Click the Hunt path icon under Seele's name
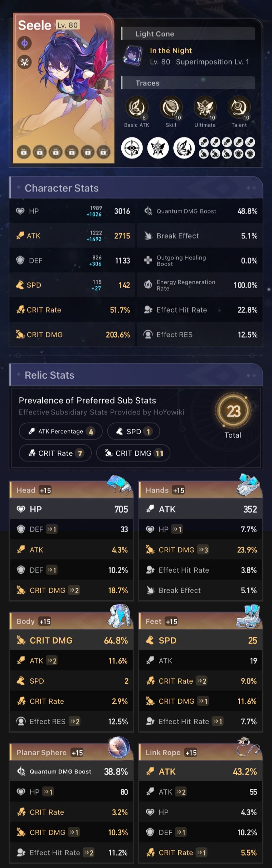Viewport: 272px width, 868px height. [25, 62]
